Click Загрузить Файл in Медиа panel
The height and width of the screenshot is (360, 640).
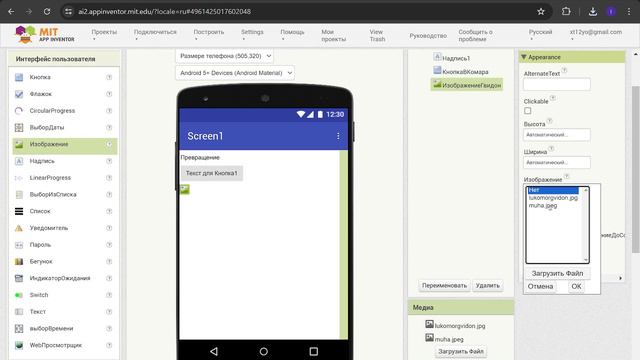461,351
